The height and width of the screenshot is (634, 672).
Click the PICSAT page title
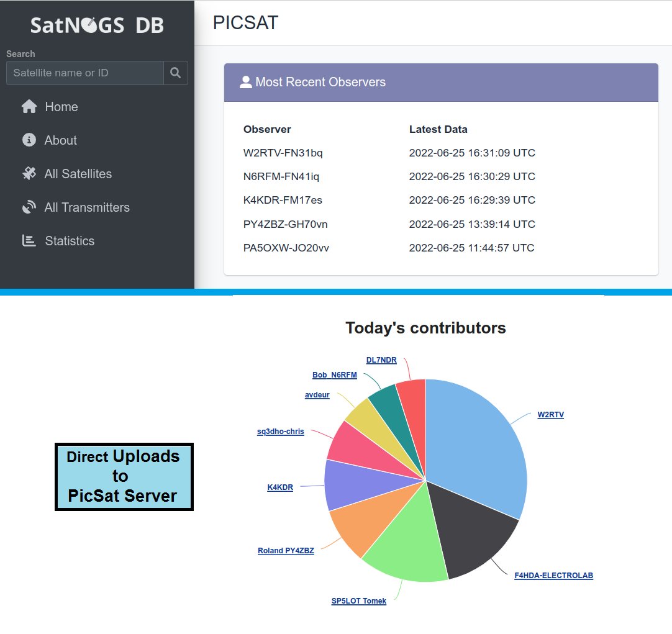[245, 23]
